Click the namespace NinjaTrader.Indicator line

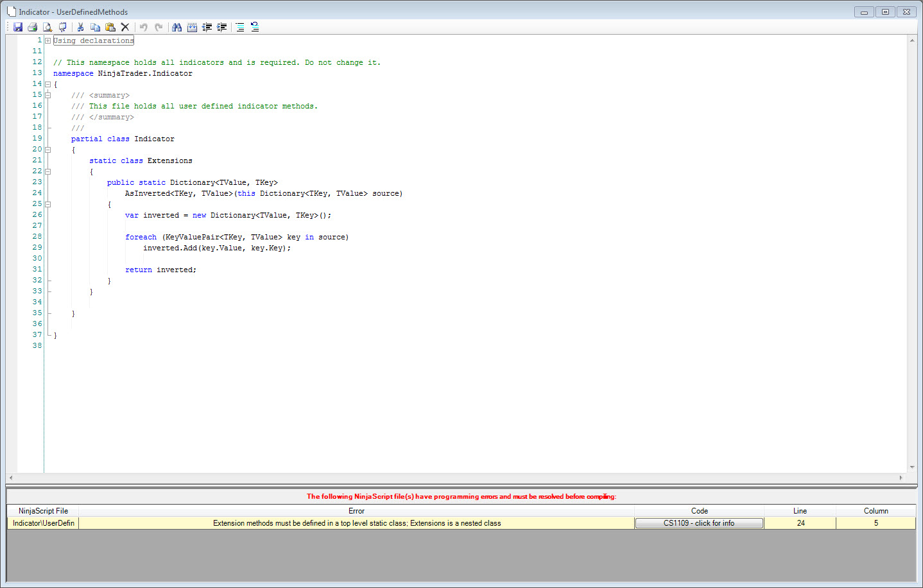[x=123, y=73]
